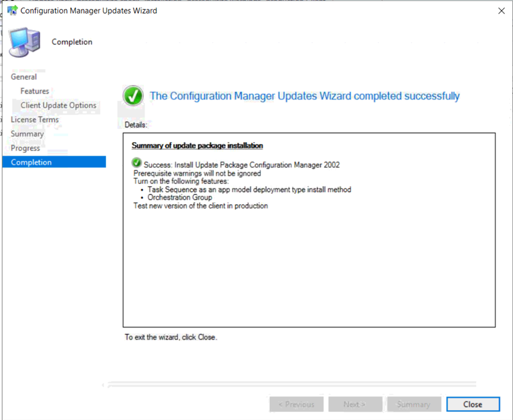Viewport: 513px width, 420px height.
Task: Jump to the Progress step
Action: pos(26,148)
